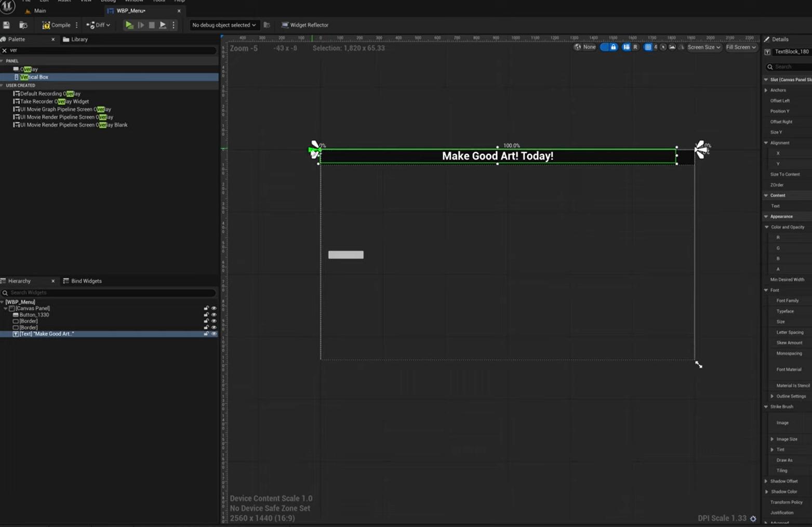Toggle grid snapping in designer toolbar
Image resolution: width=812 pixels, height=527 pixels.
648,47
